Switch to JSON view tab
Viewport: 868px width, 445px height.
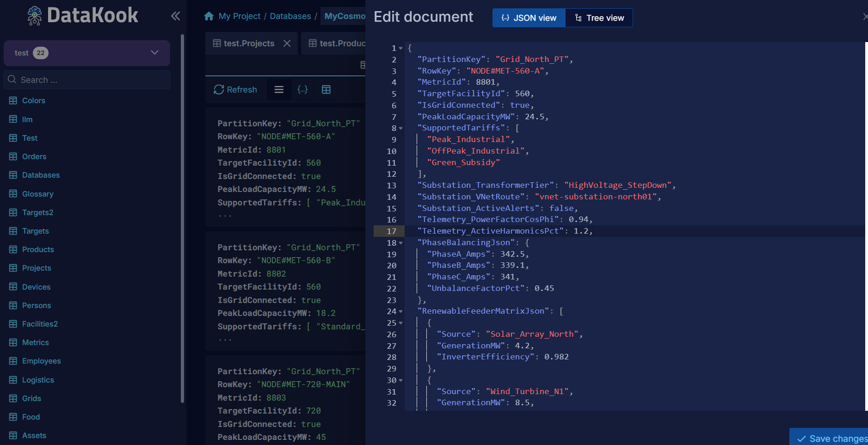(529, 18)
